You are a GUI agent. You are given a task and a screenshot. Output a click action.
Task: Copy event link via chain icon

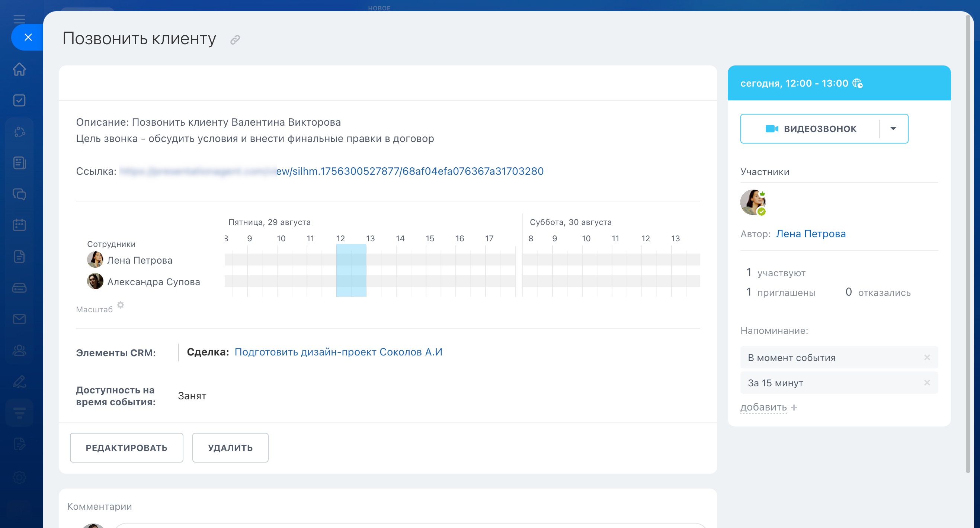[235, 40]
